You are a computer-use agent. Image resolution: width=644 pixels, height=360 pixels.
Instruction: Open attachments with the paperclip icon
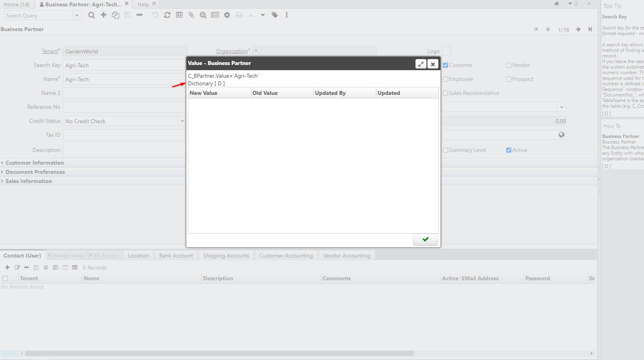click(191, 15)
